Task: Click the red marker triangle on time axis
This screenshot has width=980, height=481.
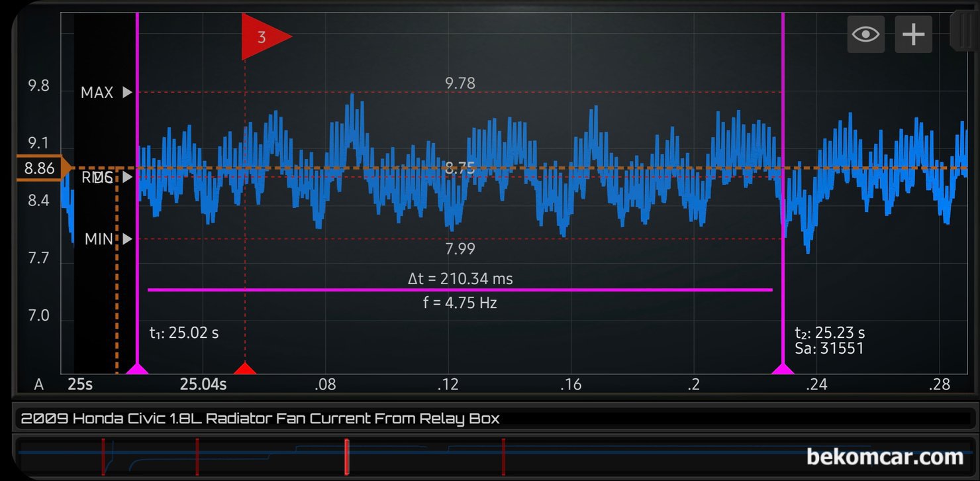Action: coord(245,368)
